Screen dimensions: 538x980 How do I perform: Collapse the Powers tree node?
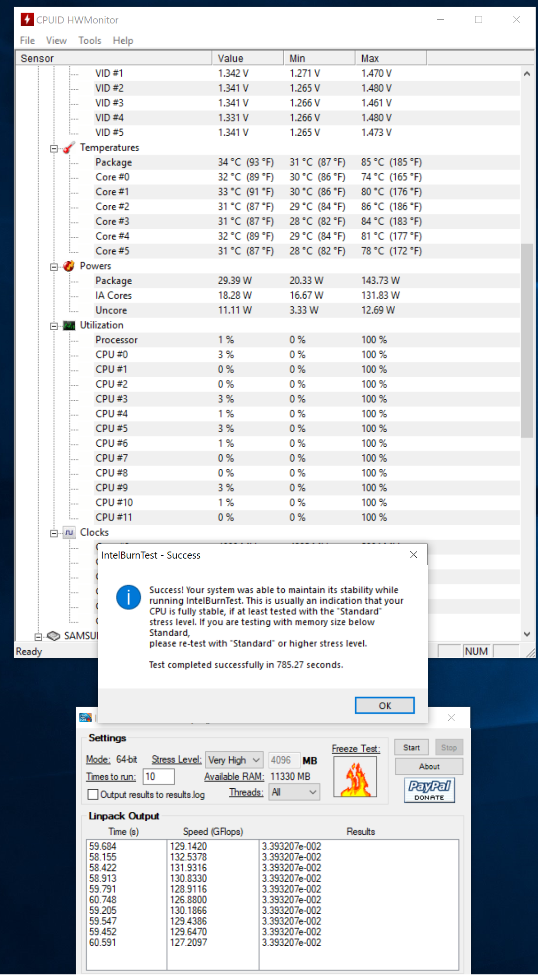tap(54, 267)
